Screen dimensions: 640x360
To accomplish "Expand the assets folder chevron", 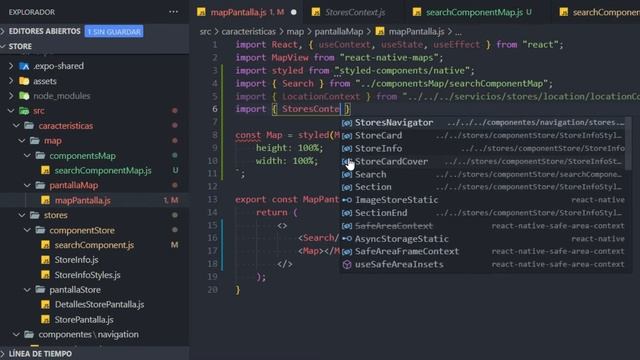I will click(x=11, y=81).
